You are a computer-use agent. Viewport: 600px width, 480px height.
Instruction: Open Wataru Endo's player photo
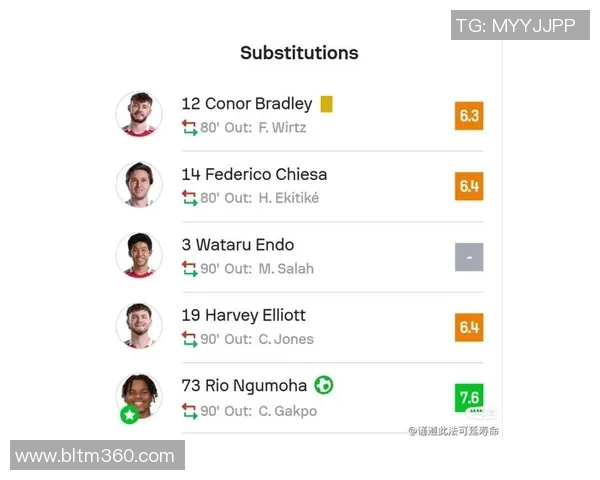click(x=139, y=256)
